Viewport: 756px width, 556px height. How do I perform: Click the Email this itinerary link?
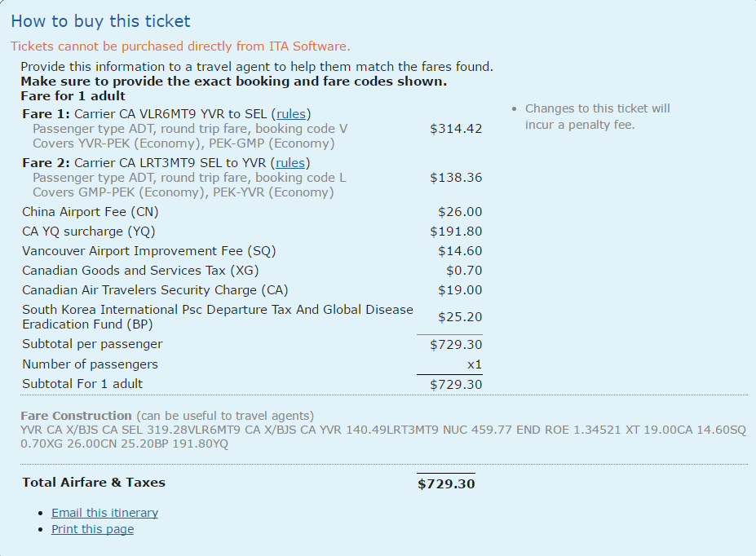click(104, 513)
